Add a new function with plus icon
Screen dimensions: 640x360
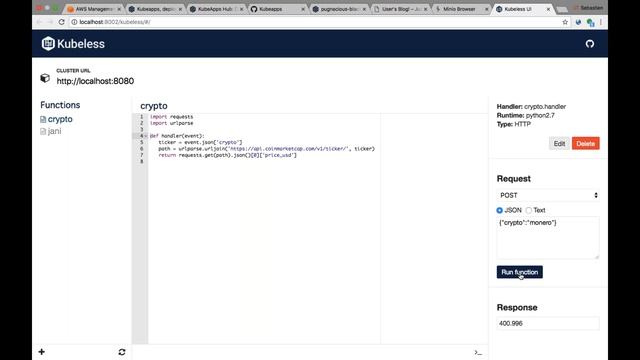(x=42, y=352)
